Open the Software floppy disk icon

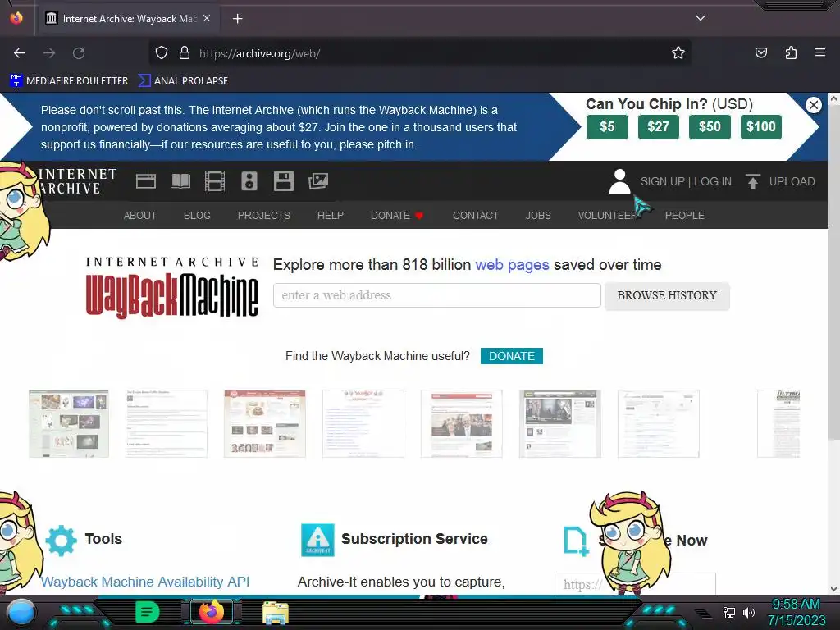(283, 181)
